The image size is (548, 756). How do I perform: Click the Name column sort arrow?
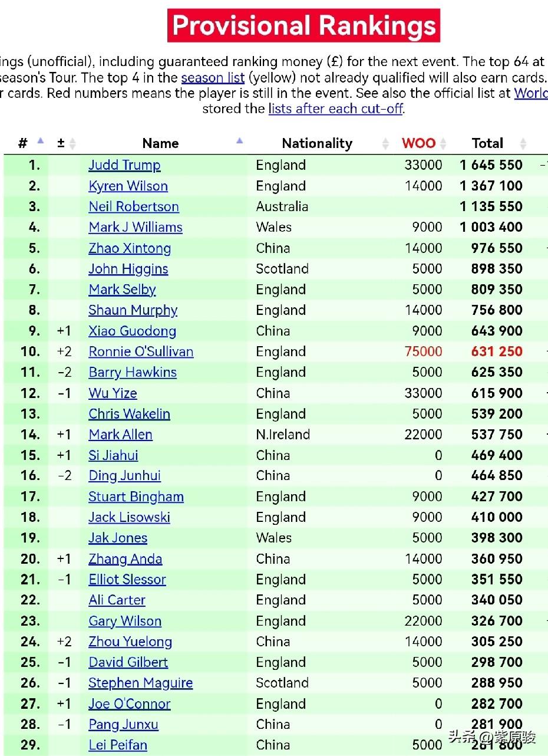tap(239, 141)
